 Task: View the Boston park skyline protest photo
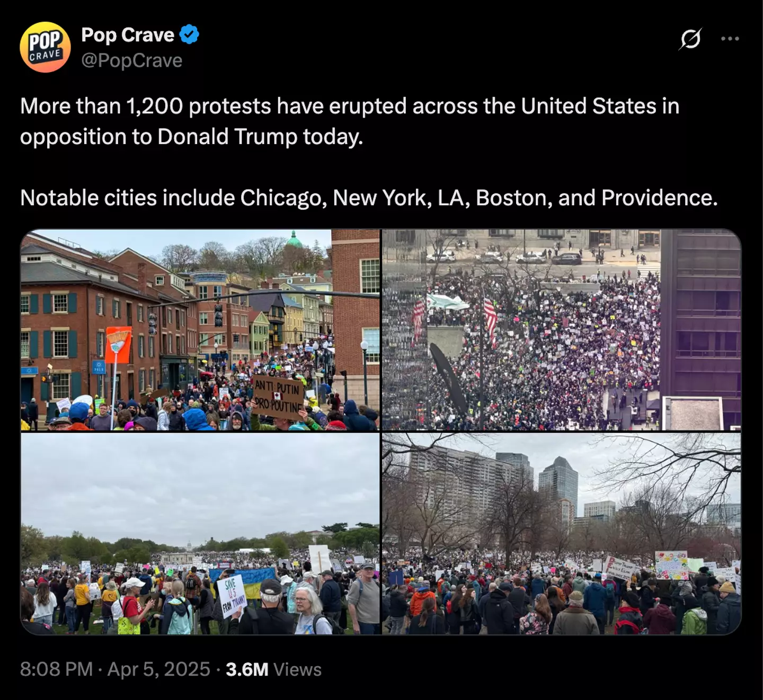coord(562,534)
